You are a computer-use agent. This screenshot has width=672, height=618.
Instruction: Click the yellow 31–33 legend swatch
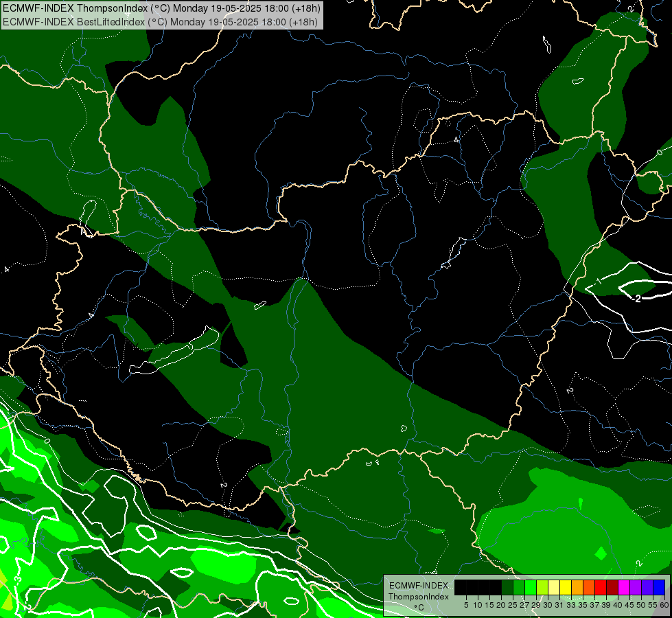tap(566, 588)
